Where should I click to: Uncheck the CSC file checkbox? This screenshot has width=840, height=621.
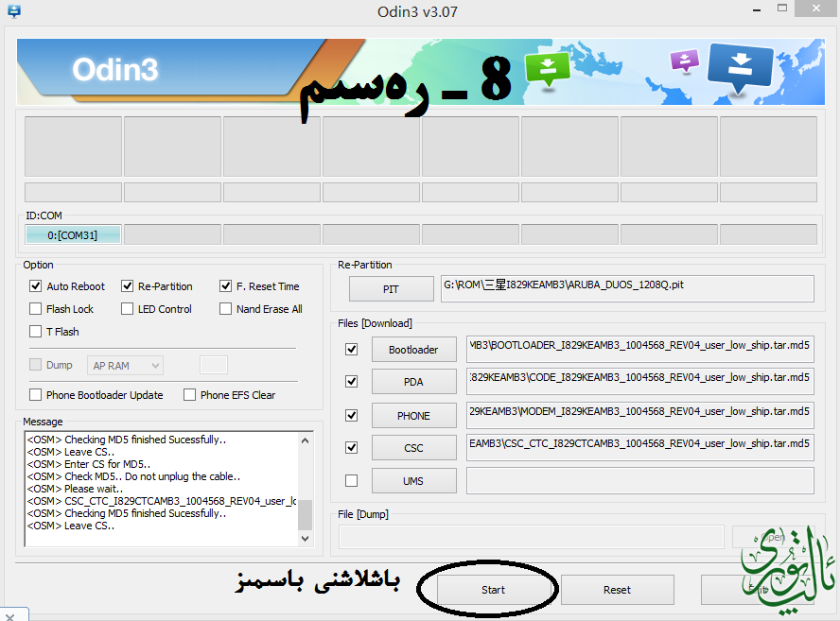tap(352, 447)
